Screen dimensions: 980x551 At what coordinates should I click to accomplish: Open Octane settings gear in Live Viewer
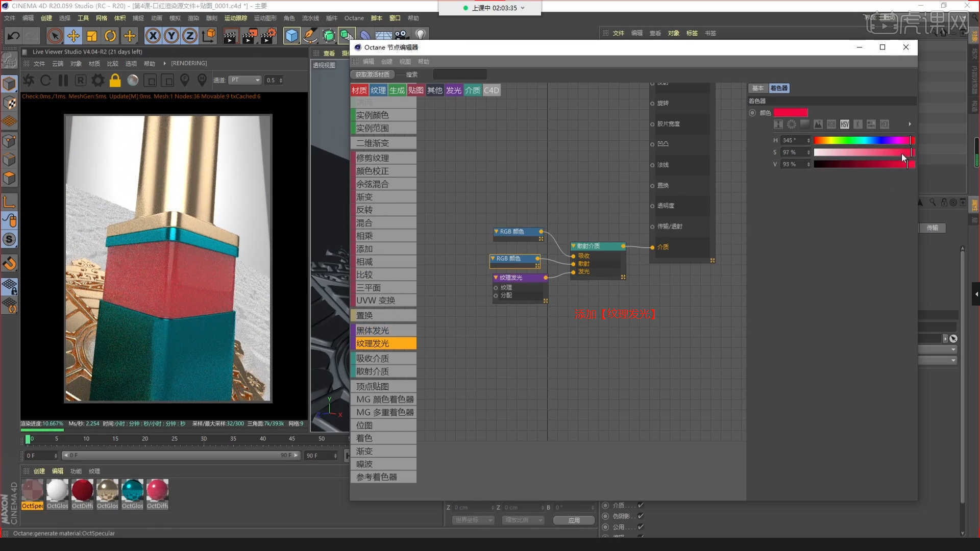(x=98, y=80)
